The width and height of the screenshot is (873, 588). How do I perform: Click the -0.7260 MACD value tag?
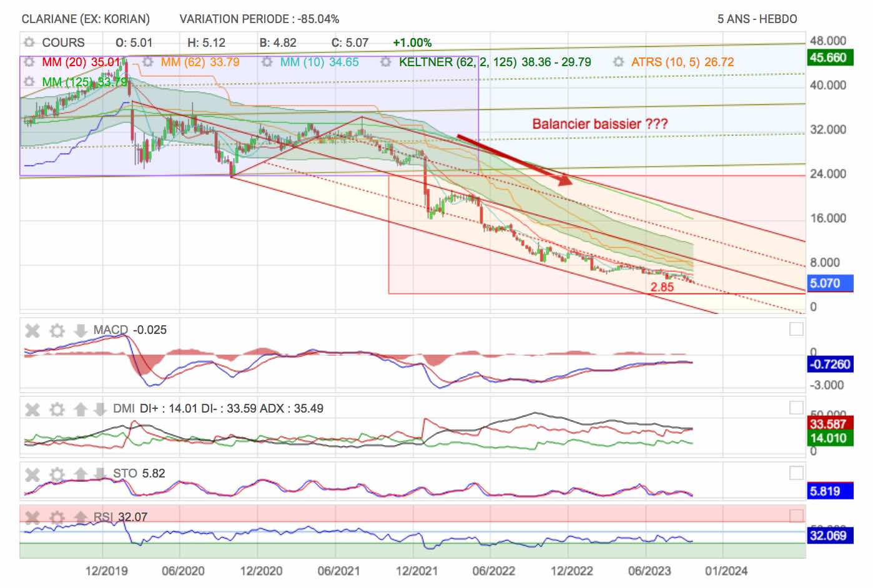pyautogui.click(x=830, y=365)
